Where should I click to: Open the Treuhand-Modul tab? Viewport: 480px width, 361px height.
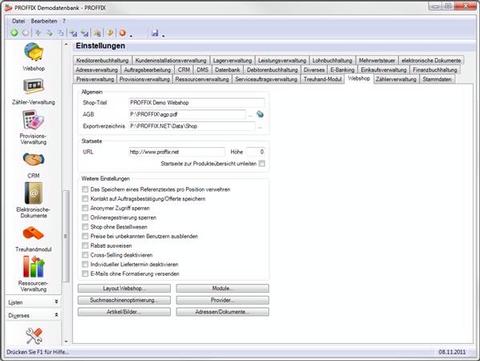[x=322, y=79]
